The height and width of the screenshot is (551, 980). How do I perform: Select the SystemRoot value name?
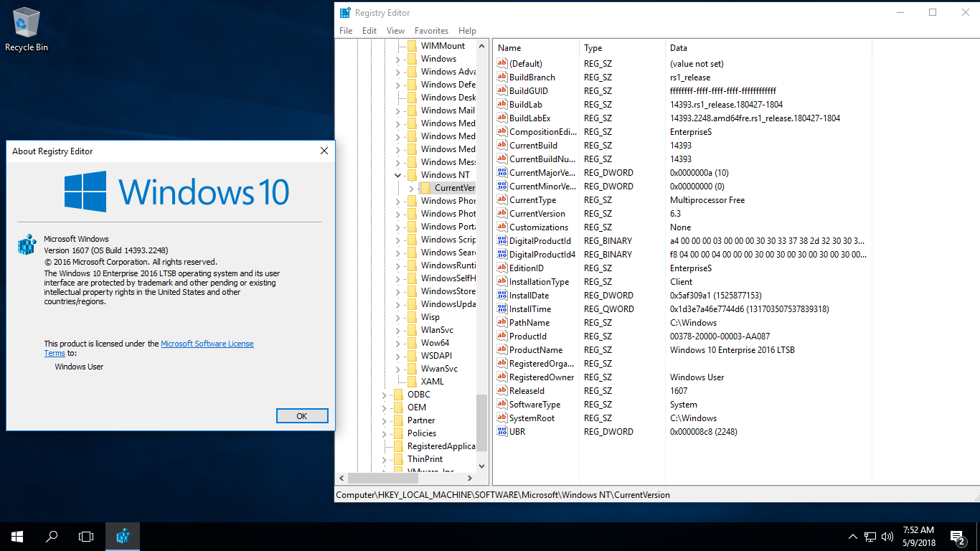[x=532, y=418]
